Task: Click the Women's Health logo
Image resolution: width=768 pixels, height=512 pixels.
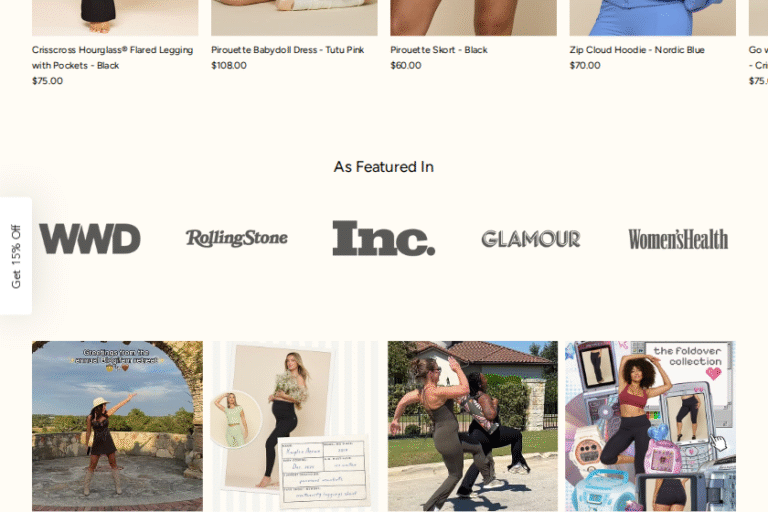Action: [678, 239]
